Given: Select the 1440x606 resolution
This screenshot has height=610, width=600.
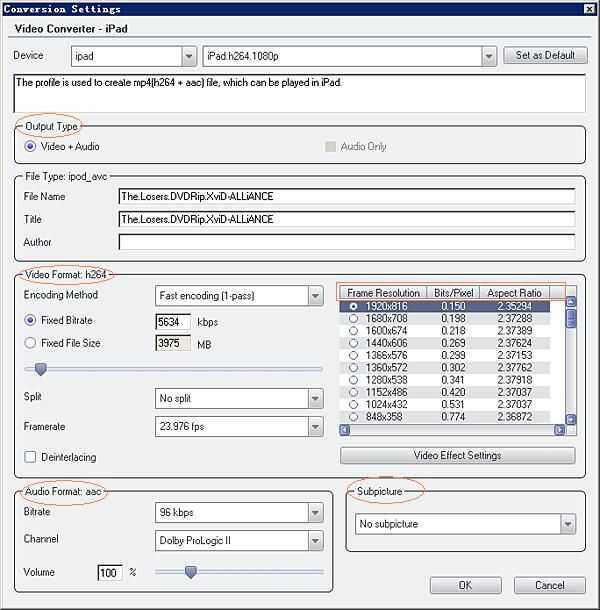Looking at the screenshot, I should click(x=445, y=343).
